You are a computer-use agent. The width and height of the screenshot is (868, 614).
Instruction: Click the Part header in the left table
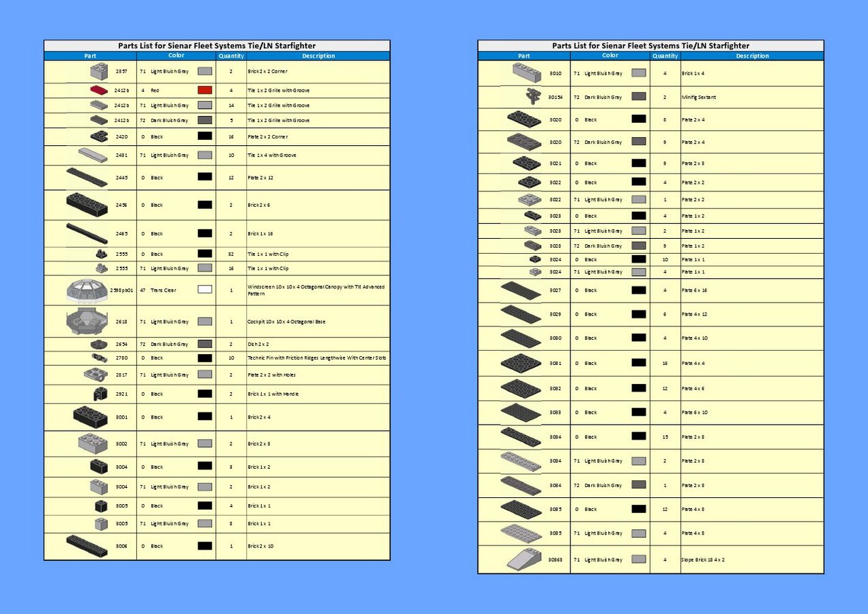(90, 56)
